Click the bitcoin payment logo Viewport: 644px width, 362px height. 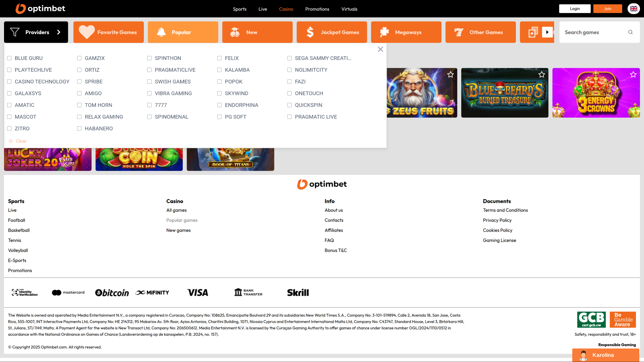click(x=112, y=293)
